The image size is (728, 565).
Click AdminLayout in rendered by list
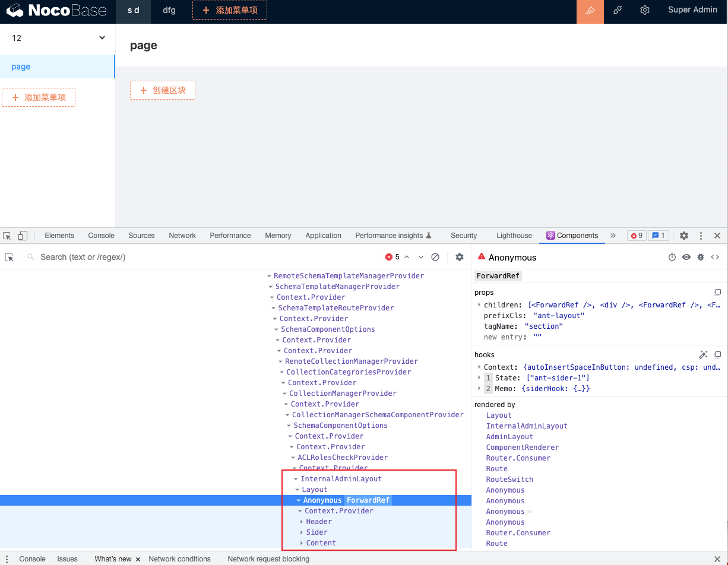(509, 437)
